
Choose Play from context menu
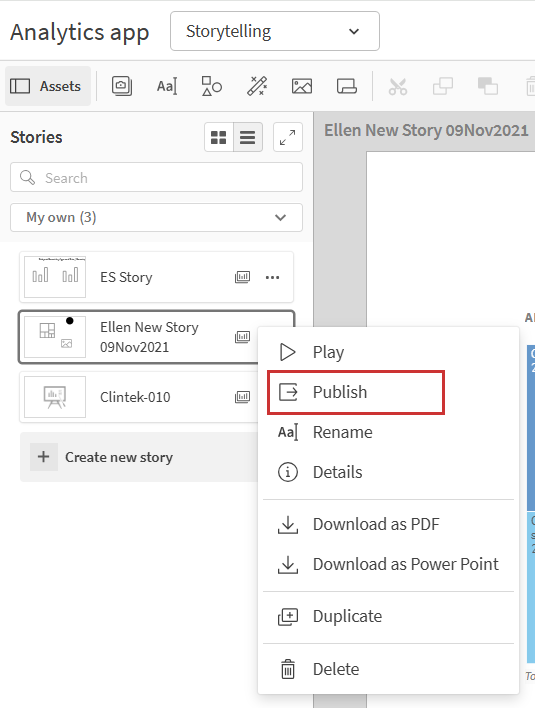[x=388, y=352]
